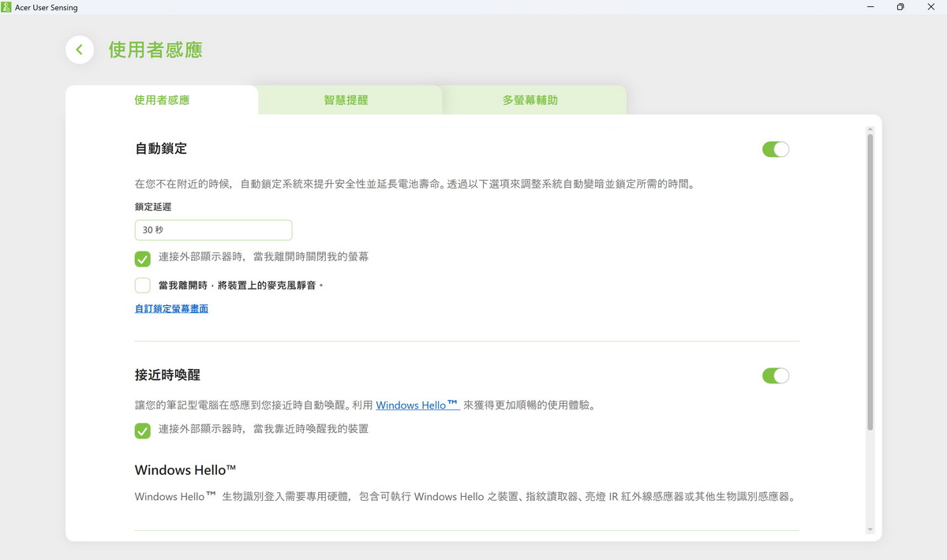
Task: Uncheck 當我靠近時喚醒我的裝置 checkbox
Action: (143, 431)
